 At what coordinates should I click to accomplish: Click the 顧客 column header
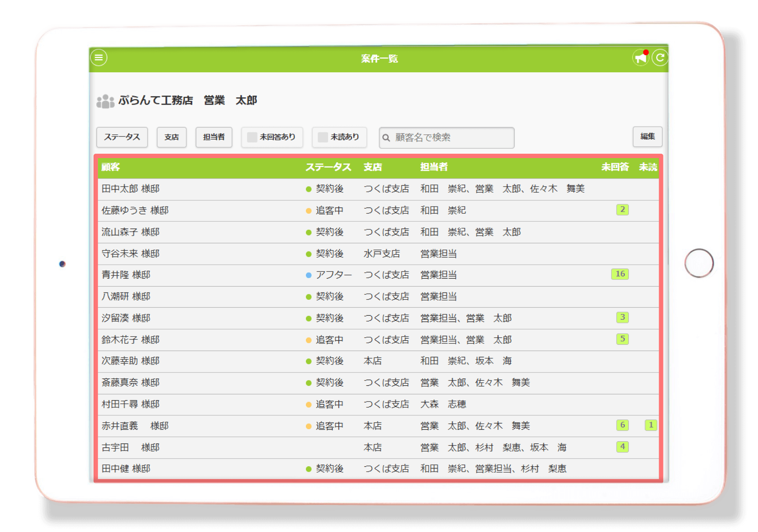[111, 167]
